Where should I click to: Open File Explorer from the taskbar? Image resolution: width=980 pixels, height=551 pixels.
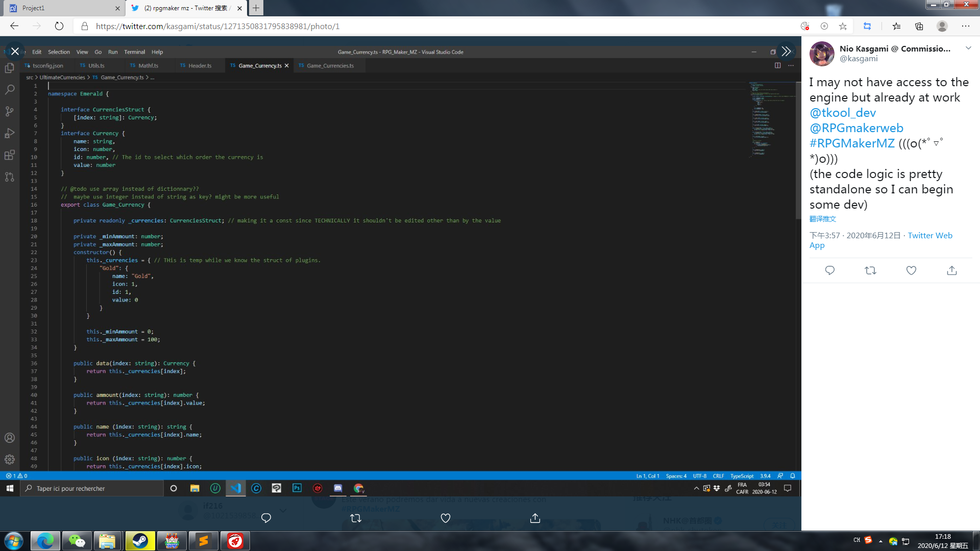(108, 541)
